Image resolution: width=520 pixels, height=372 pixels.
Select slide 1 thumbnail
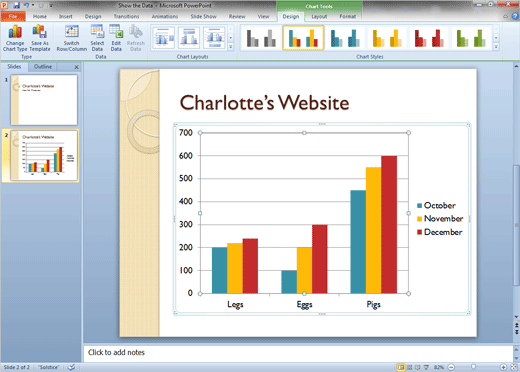pyautogui.click(x=44, y=100)
